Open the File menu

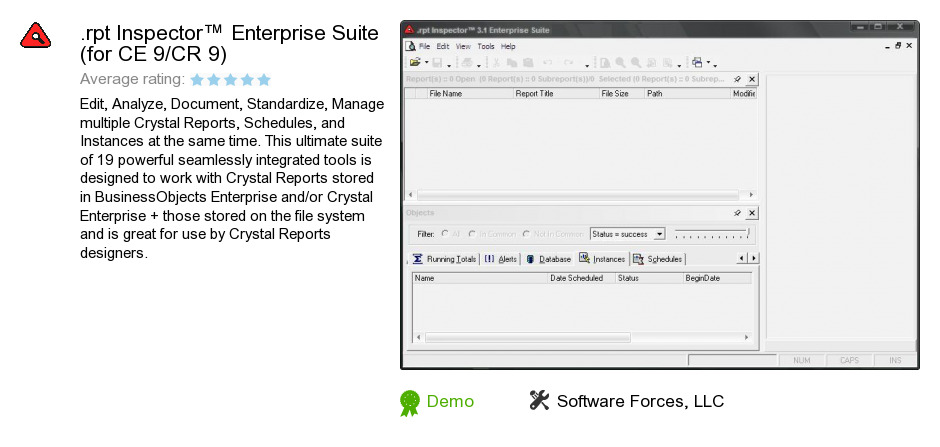click(424, 46)
